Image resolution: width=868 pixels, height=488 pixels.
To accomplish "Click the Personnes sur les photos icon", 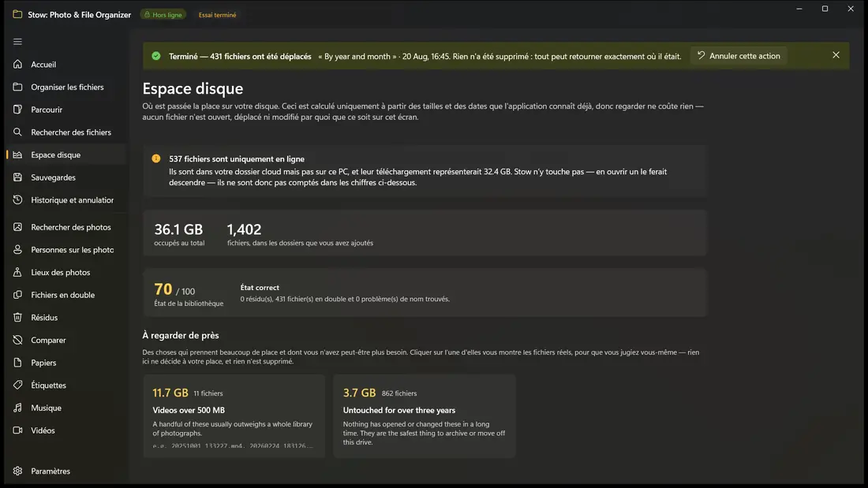I will 17,250.
